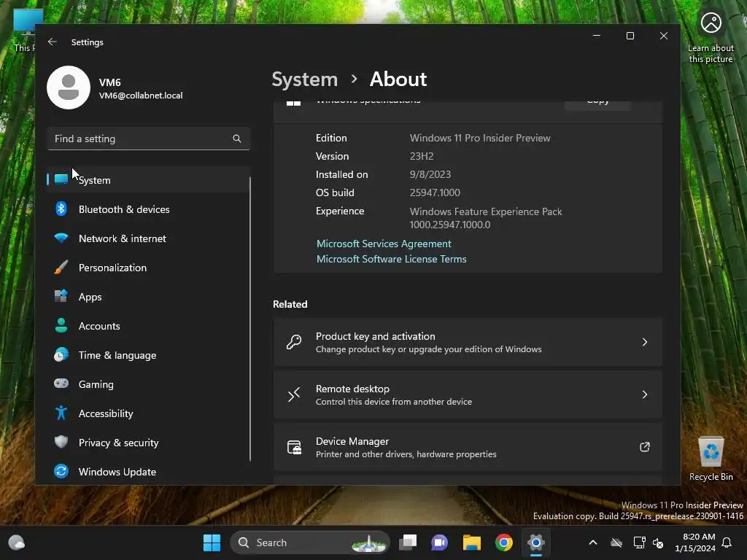The height and width of the screenshot is (560, 747).
Task: Open Personalization settings
Action: (149, 268)
